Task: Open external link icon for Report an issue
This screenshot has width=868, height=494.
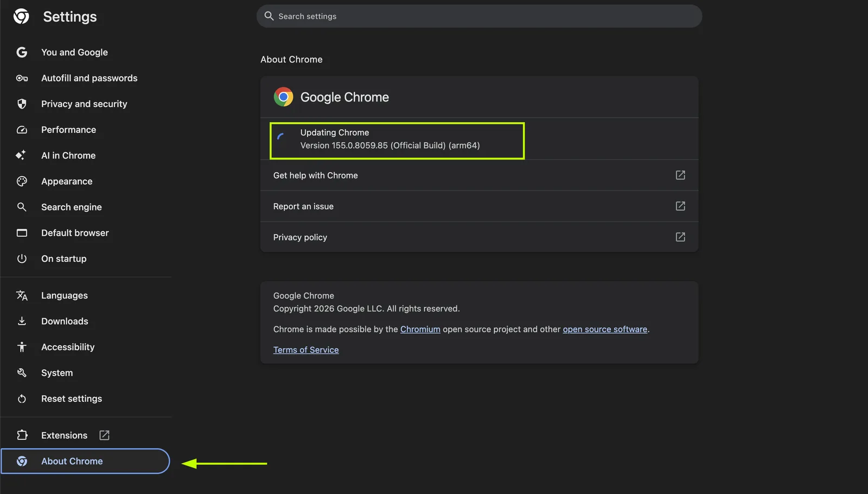Action: [680, 206]
